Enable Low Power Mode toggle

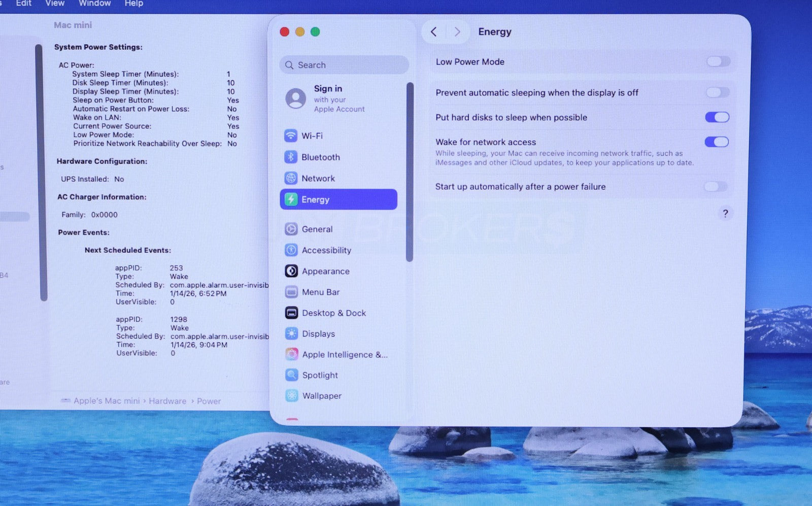point(718,61)
